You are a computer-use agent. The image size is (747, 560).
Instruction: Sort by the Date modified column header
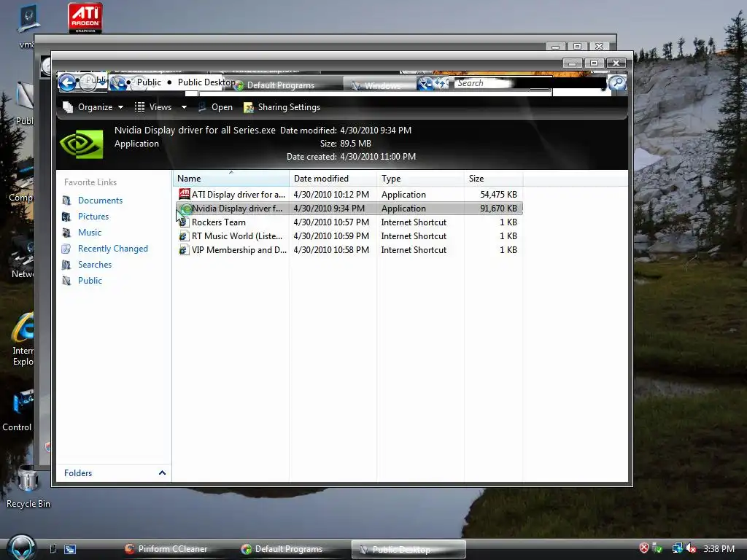coord(333,179)
